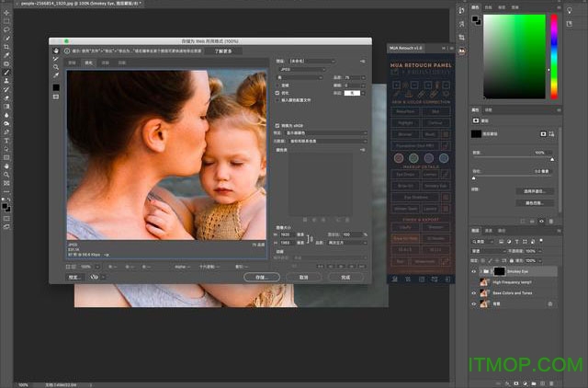Screen dimensions: 588x388
Task: Click the Save button in dialog
Action: [x=262, y=278]
